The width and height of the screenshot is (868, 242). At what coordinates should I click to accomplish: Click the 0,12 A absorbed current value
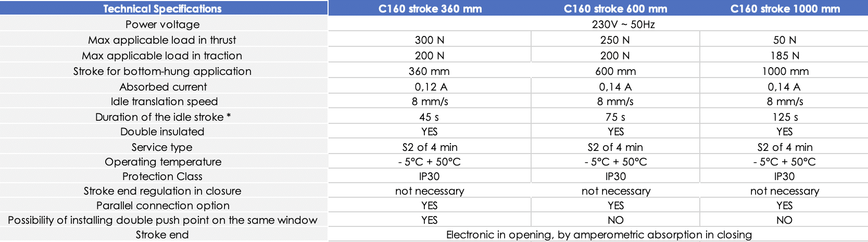click(x=431, y=87)
